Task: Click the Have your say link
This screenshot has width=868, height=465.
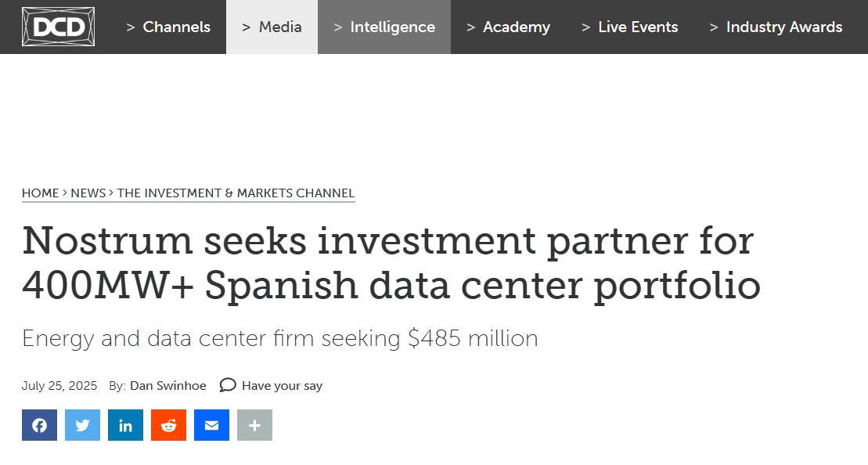Action: pyautogui.click(x=282, y=386)
